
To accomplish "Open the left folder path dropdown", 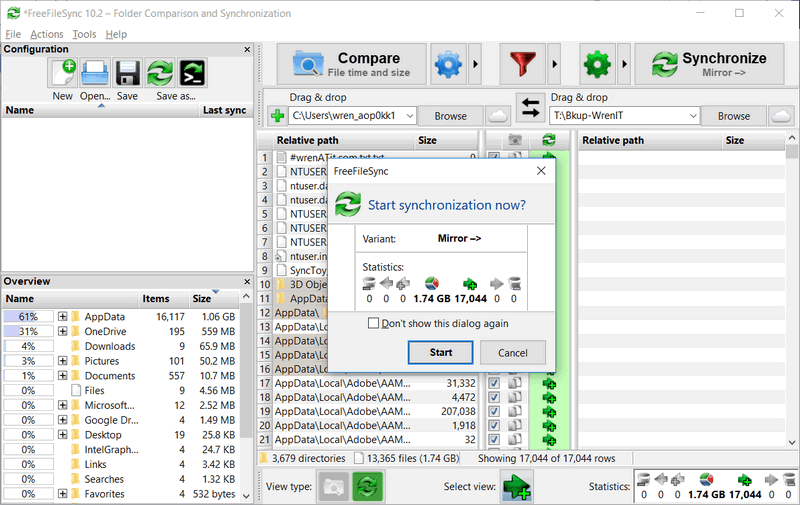I will pos(408,116).
